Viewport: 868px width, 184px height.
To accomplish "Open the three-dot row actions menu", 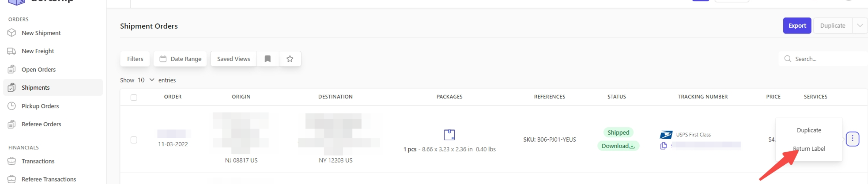I will [852, 139].
